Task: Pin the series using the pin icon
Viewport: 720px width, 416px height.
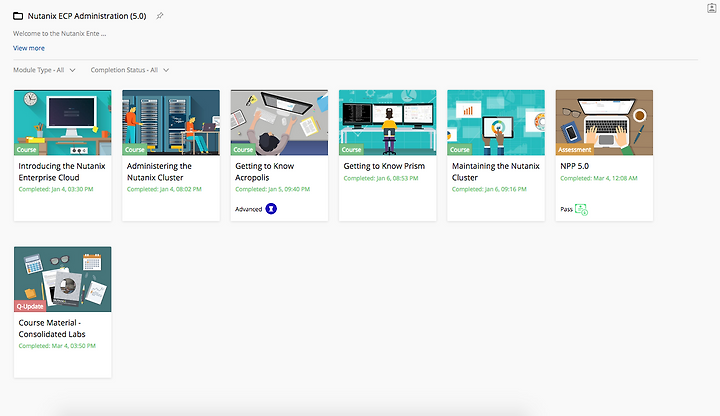Action: click(159, 16)
